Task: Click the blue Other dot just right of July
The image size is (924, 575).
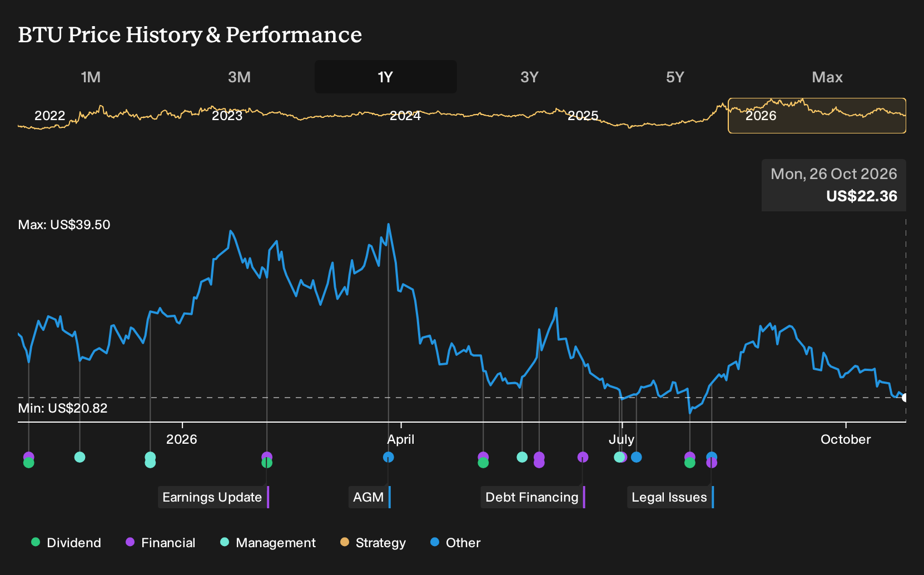Action: tap(637, 457)
